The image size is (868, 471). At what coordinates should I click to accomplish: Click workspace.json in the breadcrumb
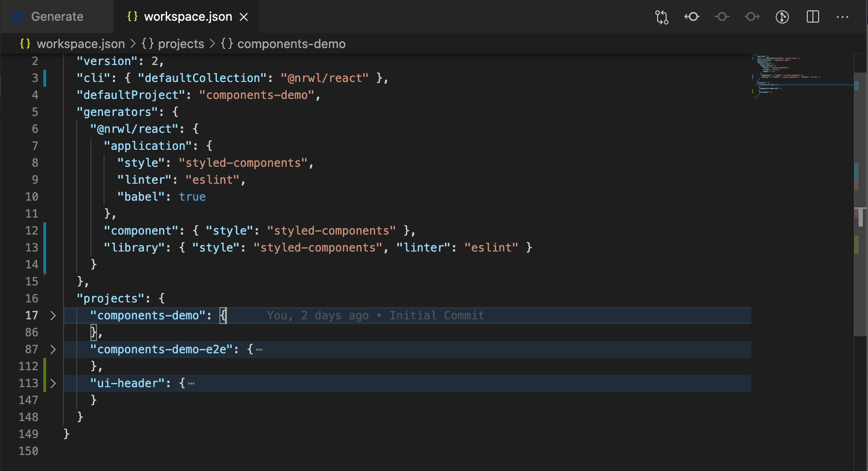coord(80,44)
